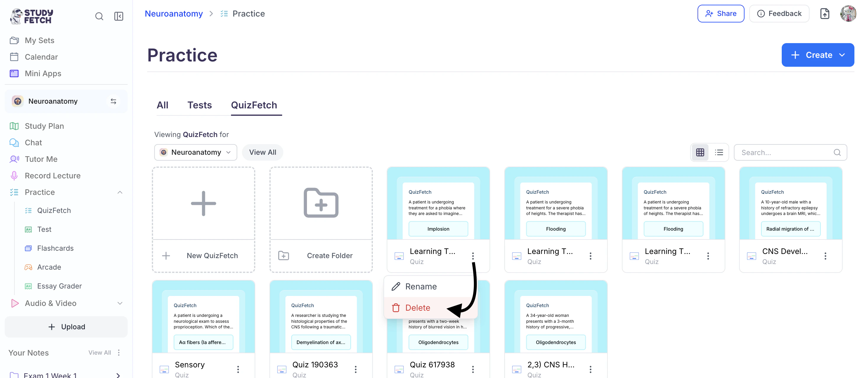Open options menu for Quiz 190363

[355, 369]
